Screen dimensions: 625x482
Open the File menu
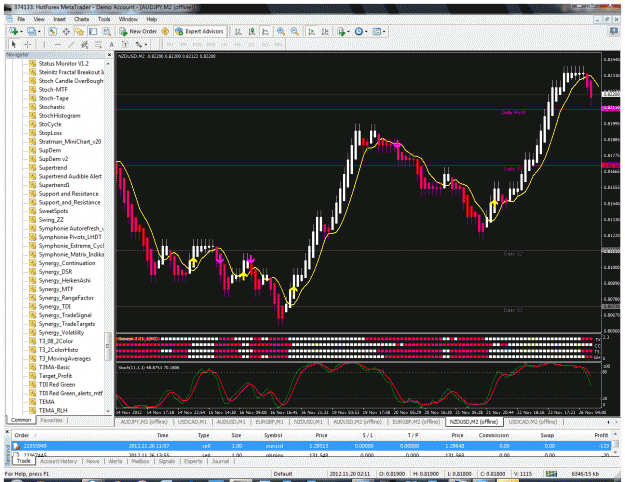point(21,19)
